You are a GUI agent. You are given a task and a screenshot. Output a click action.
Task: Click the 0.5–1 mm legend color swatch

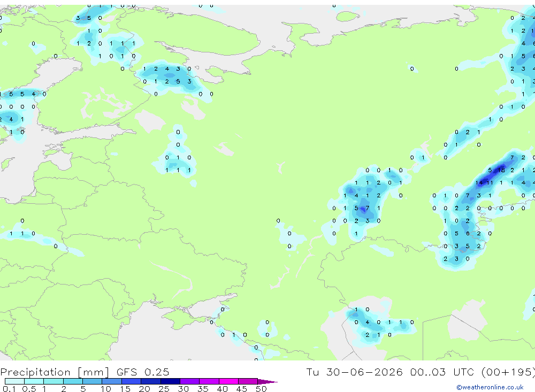[x=34, y=381]
